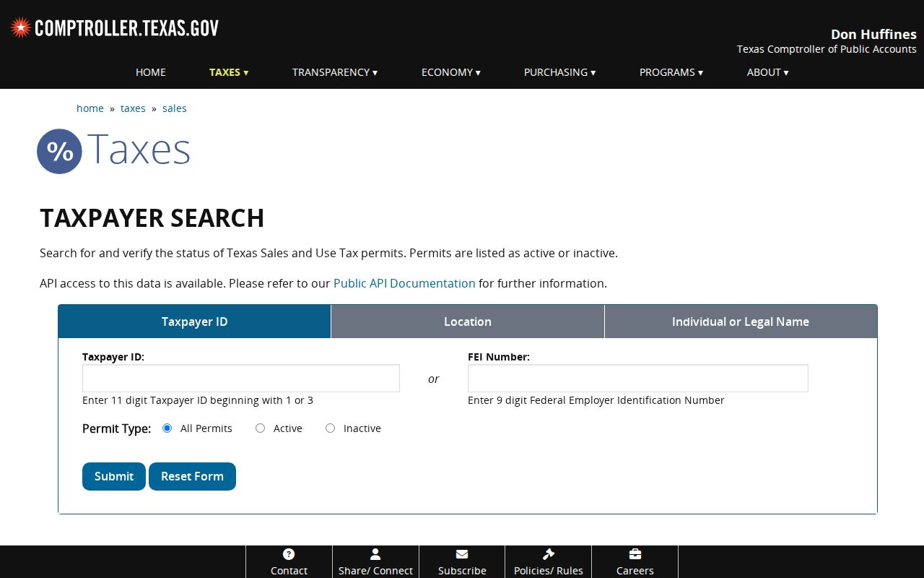Click the sales breadcrumb link

coord(175,108)
